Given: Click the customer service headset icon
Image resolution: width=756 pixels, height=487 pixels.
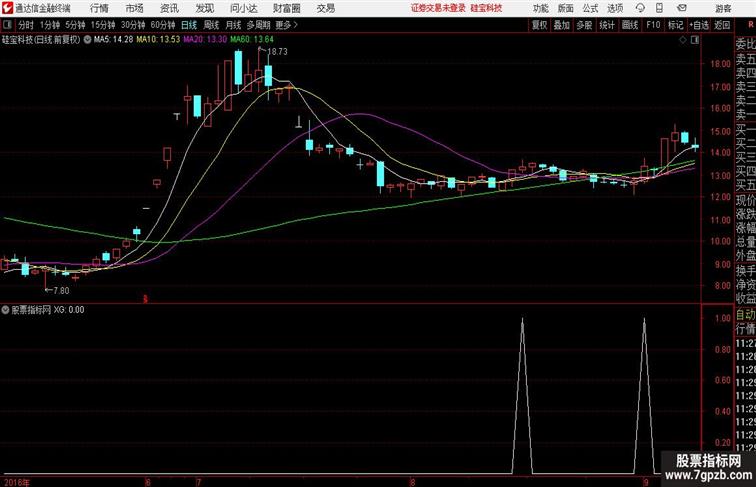Looking at the screenshot, I should [640, 8].
